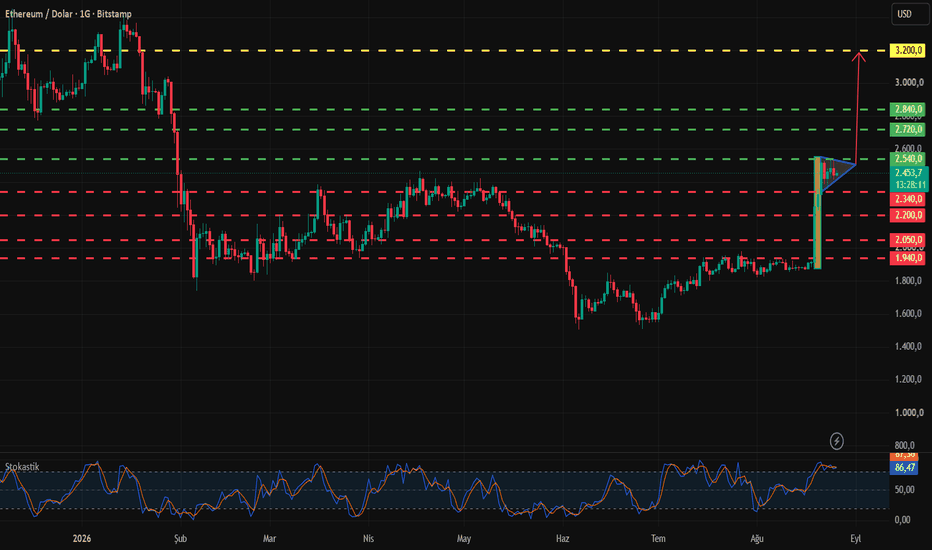Click the red 2.050,0 price label
The image size is (932, 550).
coord(908,240)
